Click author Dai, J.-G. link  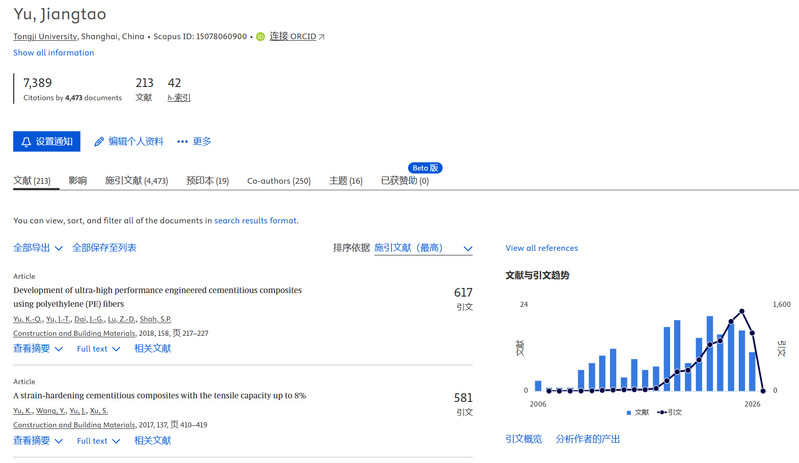pyautogui.click(x=89, y=319)
